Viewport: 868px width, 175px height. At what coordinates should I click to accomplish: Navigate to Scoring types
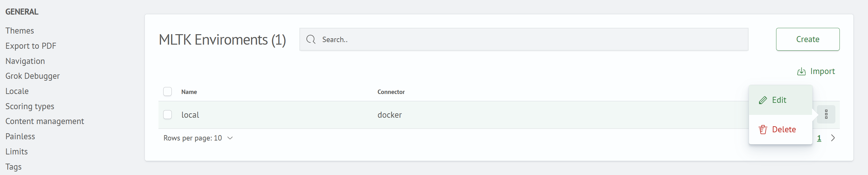pos(30,106)
